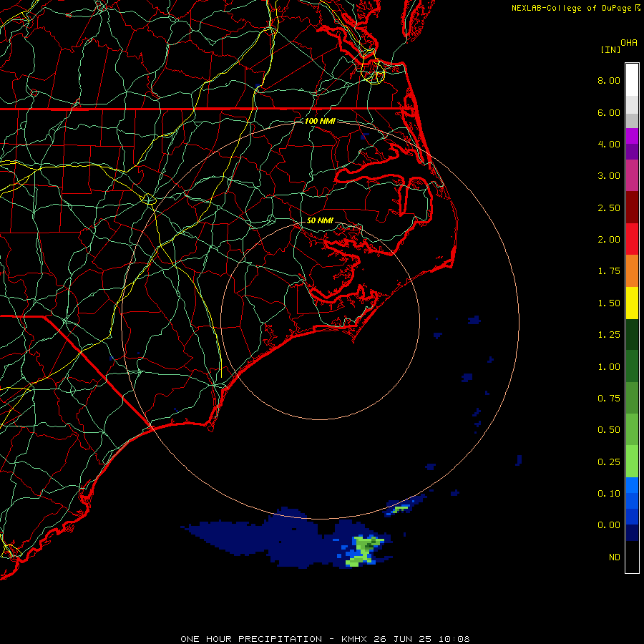Click the 1.25 legend value
Image resolution: width=644 pixels, height=644 pixels.
[x=609, y=335]
